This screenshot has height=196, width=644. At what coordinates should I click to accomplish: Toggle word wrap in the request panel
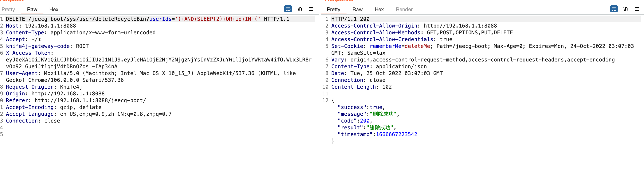[x=288, y=9]
